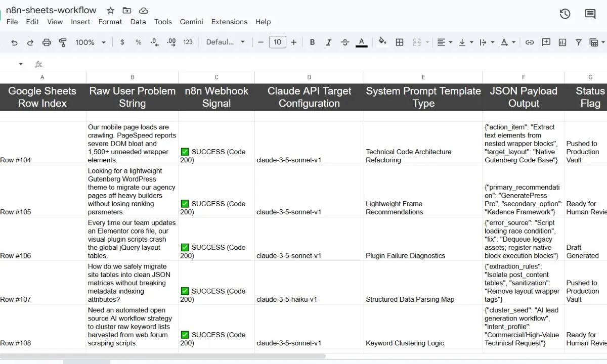
Task: Click the cell reading Row #104
Action: click(42, 144)
